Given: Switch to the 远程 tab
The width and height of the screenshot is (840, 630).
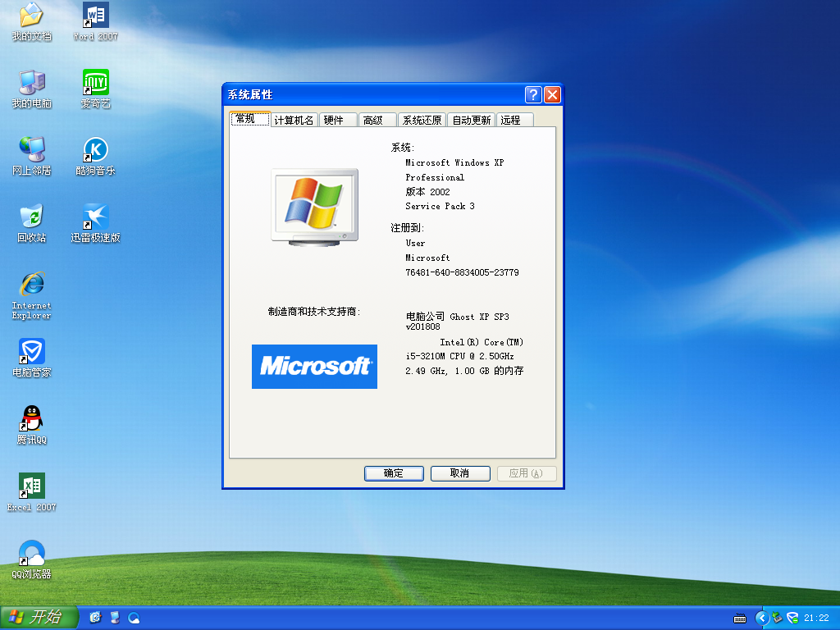Looking at the screenshot, I should point(515,120).
